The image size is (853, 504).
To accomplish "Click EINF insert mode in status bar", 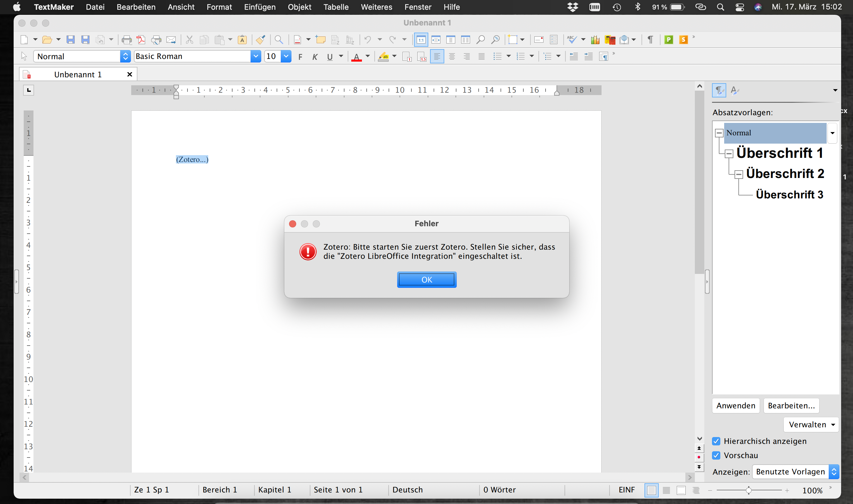I will pyautogui.click(x=626, y=489).
